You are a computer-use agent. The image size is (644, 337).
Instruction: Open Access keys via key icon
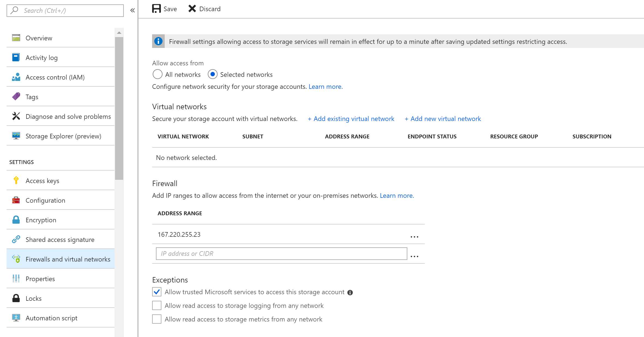(16, 180)
